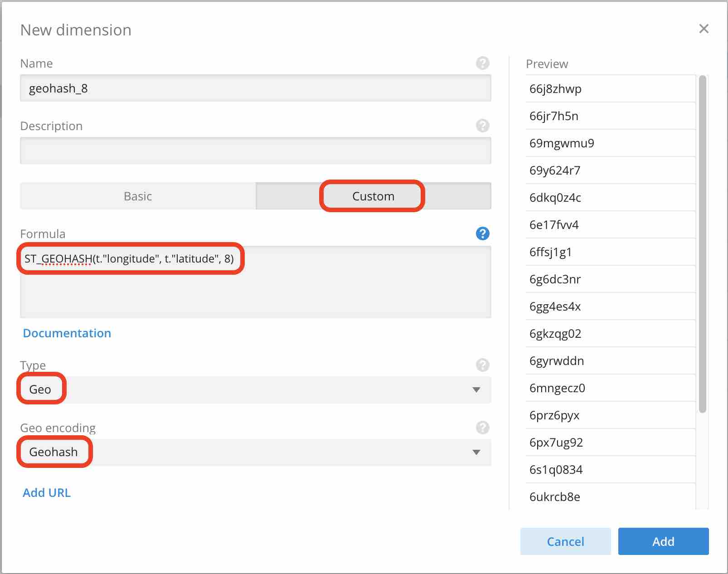Open the blue Formula help icon
728x574 pixels.
coord(482,233)
